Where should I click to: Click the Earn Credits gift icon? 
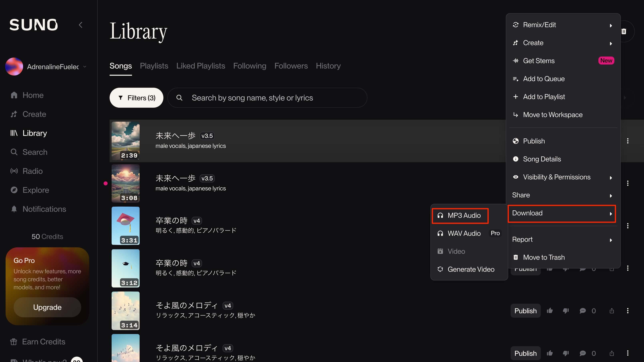click(x=14, y=342)
